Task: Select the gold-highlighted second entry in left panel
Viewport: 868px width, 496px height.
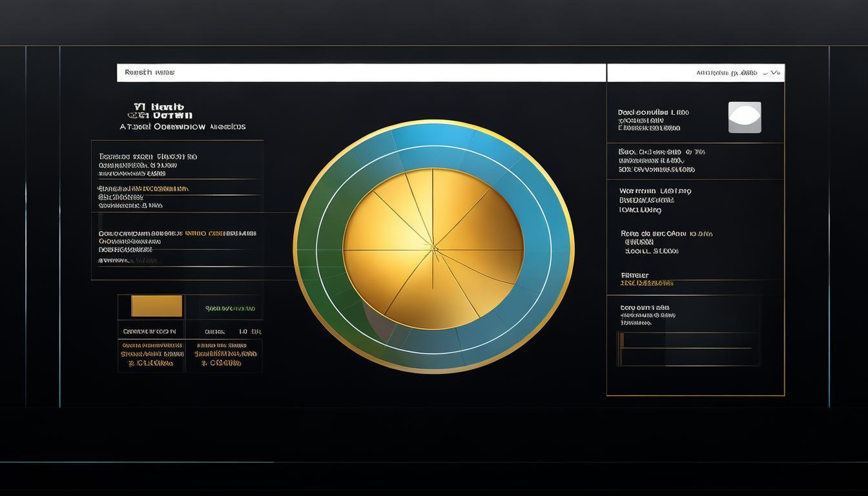Action: point(143,197)
